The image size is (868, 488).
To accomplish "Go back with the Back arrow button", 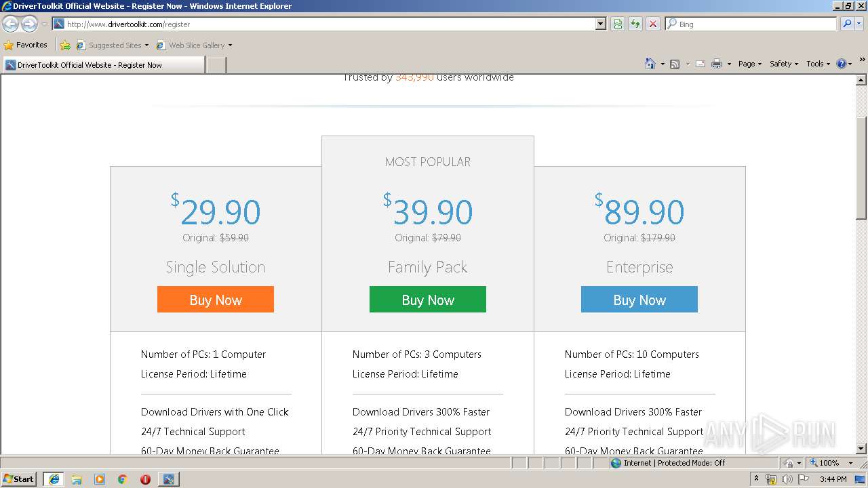I will tap(11, 24).
